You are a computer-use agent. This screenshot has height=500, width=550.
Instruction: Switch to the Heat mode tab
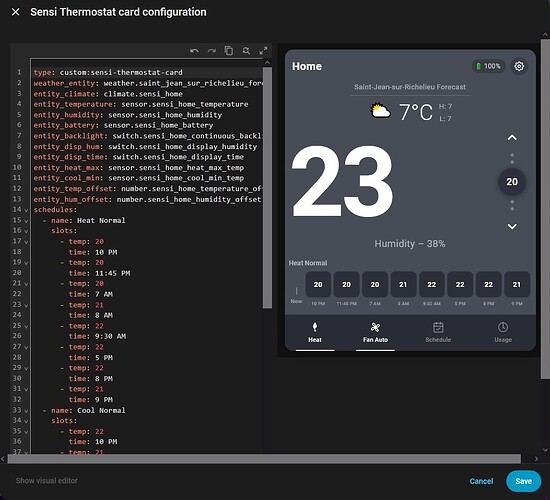(315, 332)
